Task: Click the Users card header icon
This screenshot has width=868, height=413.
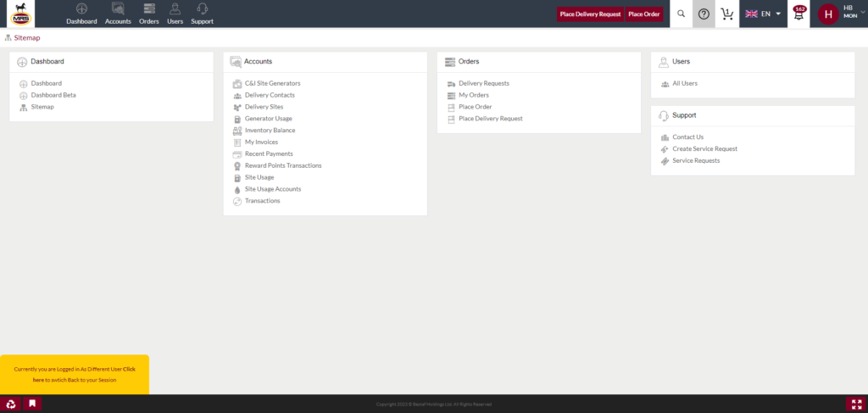Action: click(x=663, y=62)
